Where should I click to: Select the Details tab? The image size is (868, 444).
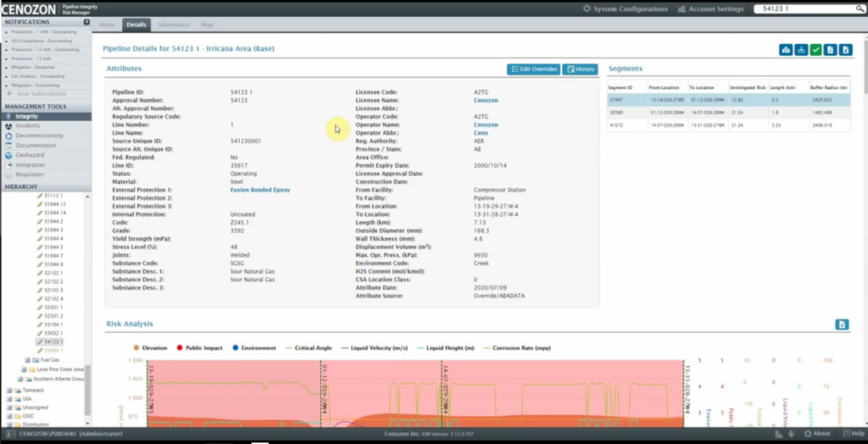(136, 25)
